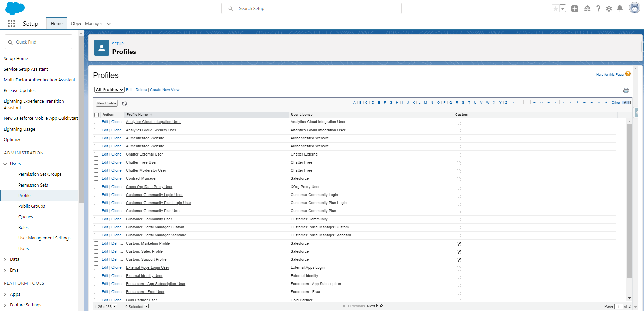This screenshot has width=644, height=311.
Task: Open the user avatar menu
Action: click(635, 8)
